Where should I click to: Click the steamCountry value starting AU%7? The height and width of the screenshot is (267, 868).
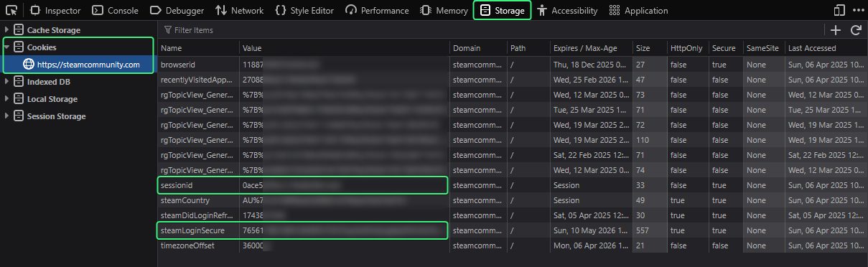point(345,200)
